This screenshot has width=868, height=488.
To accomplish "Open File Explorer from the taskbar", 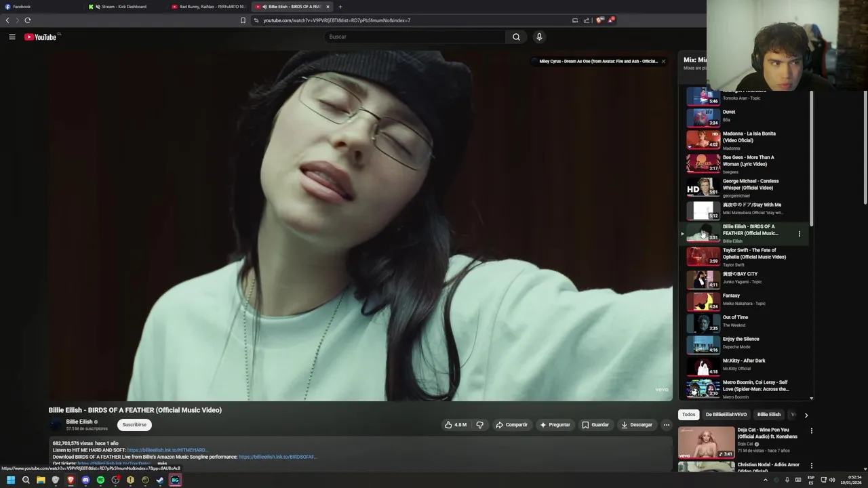I will (41, 480).
